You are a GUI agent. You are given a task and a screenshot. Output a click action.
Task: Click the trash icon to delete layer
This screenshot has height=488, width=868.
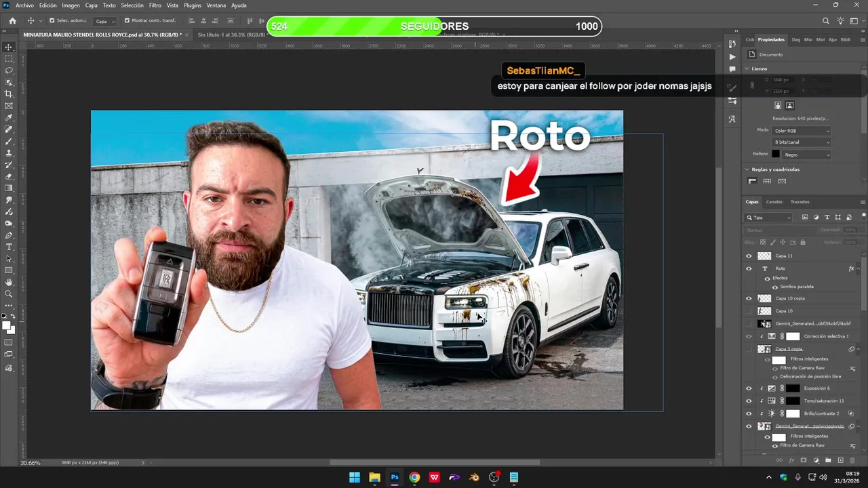click(853, 460)
